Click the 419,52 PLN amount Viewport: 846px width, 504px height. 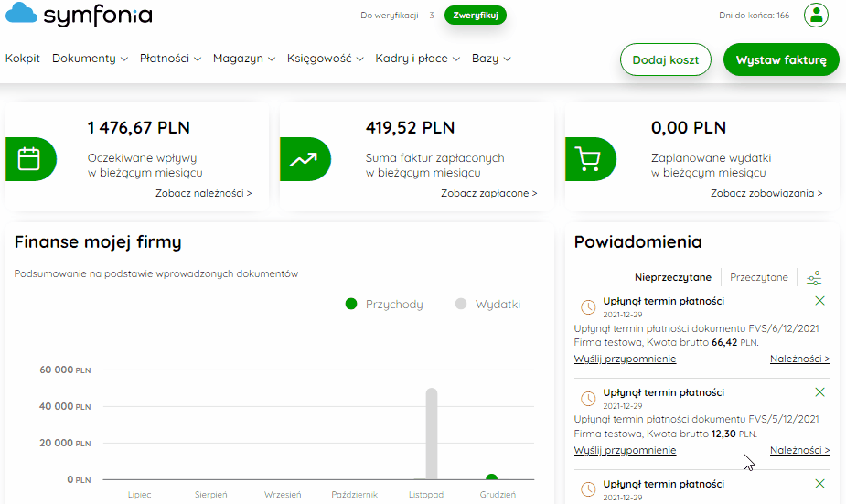coord(410,128)
